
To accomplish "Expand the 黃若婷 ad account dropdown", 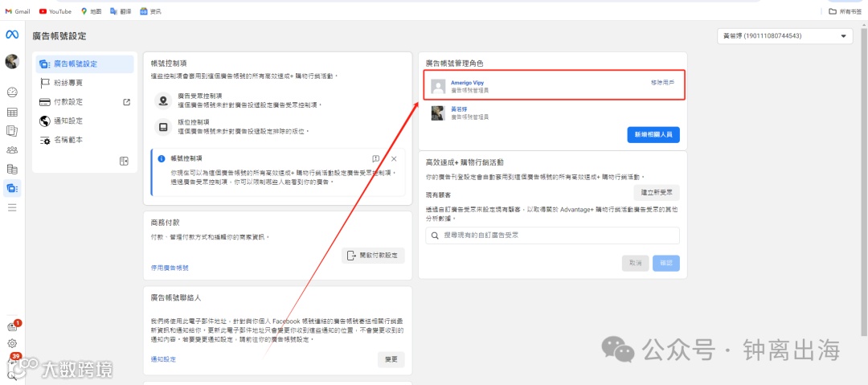I will (785, 36).
